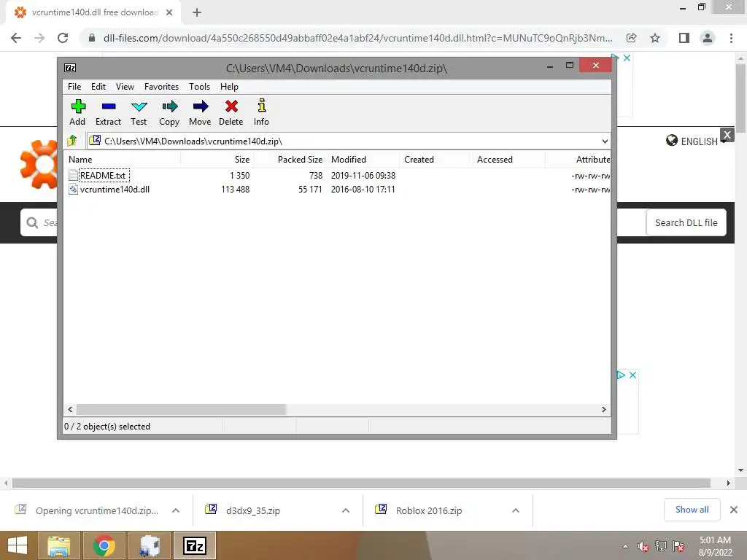Click the network tray icon

661,546
